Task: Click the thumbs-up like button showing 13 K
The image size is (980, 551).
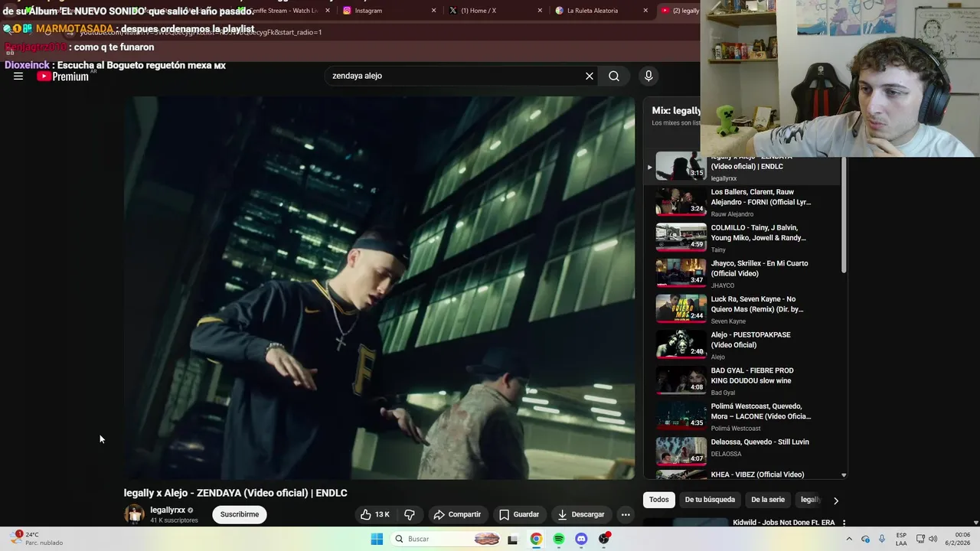Action: 375,514
